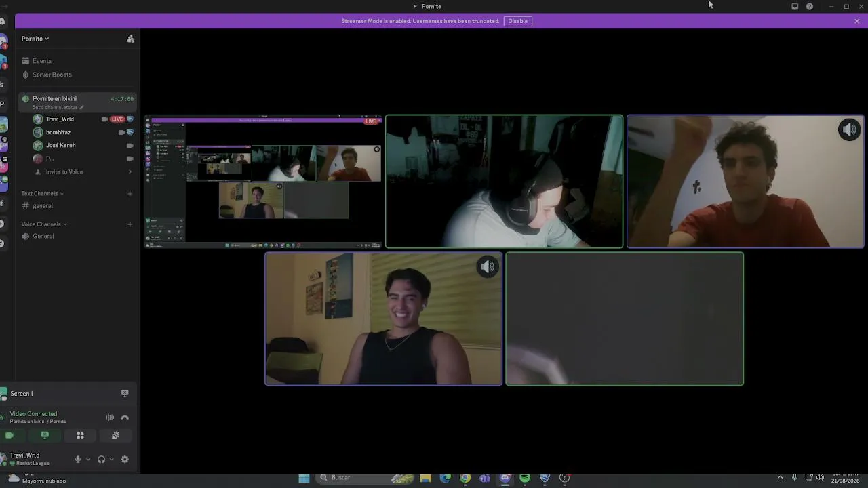Screen dimensions: 868x488
Task: Open the Discord inbox icon in title bar
Action: coord(795,7)
